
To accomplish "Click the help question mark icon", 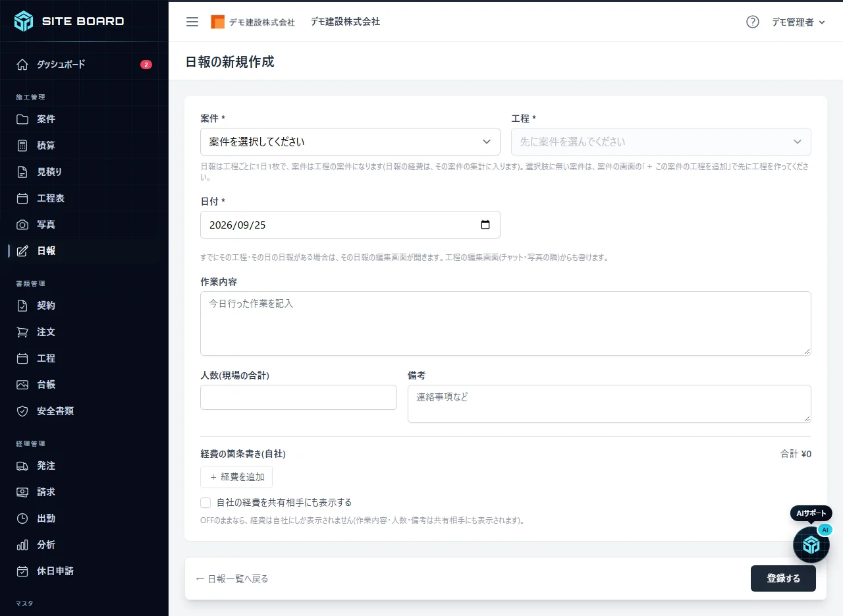I will coord(753,22).
